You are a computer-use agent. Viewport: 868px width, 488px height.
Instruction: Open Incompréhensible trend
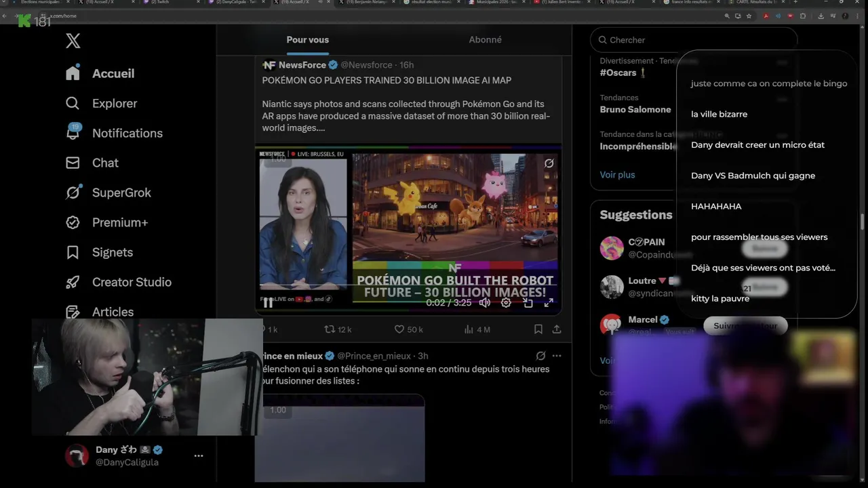click(638, 146)
